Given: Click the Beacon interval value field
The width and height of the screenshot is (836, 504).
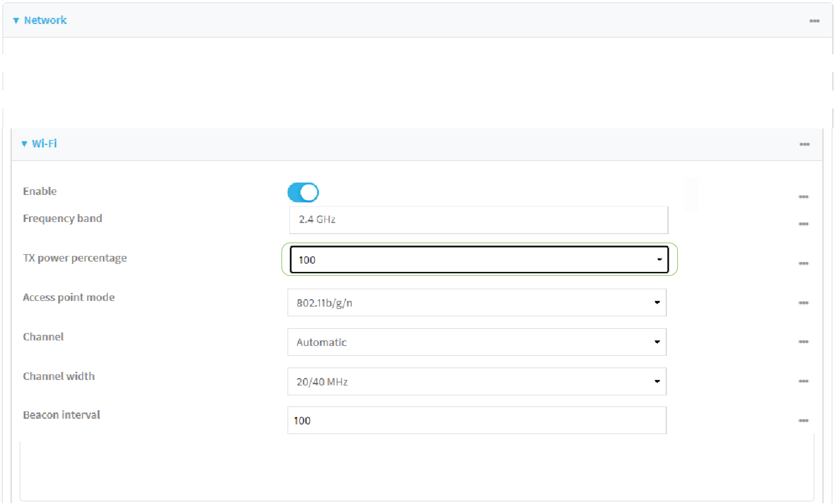Looking at the screenshot, I should coord(475,420).
